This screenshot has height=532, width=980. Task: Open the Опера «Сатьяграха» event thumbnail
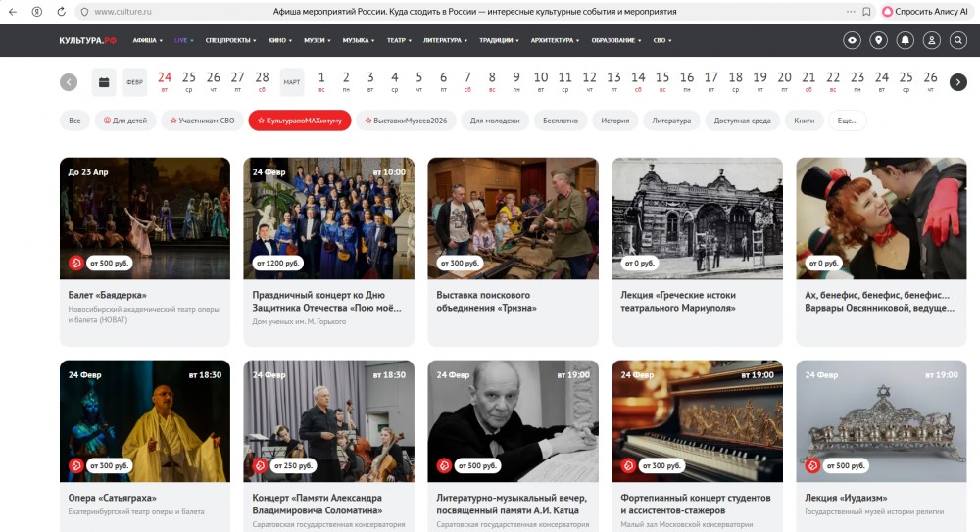click(145, 421)
